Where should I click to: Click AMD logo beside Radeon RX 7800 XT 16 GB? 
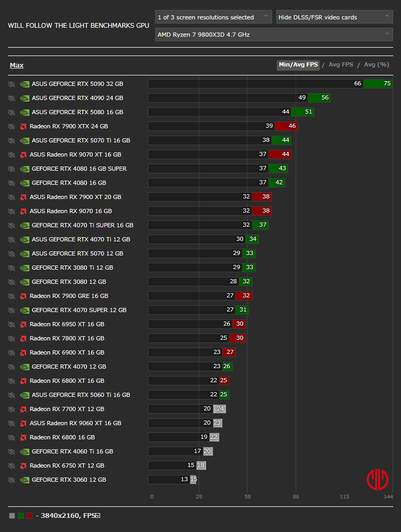pyautogui.click(x=24, y=339)
